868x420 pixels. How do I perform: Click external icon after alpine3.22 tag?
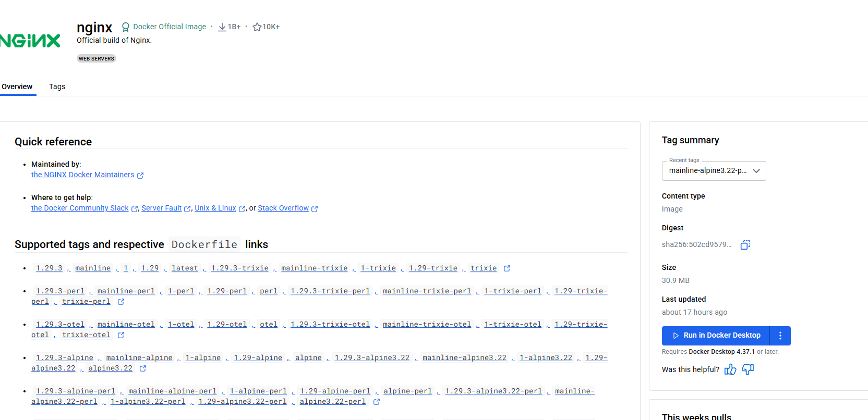[x=143, y=368]
